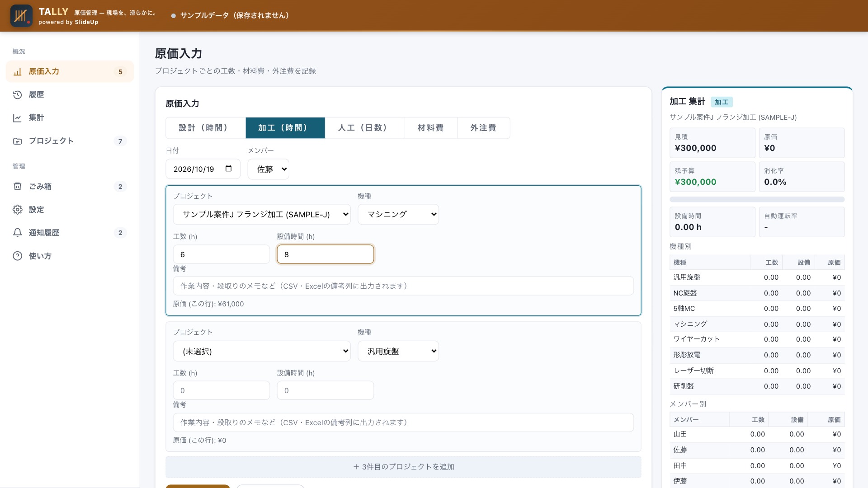Click the 集計 line chart icon

tap(18, 118)
